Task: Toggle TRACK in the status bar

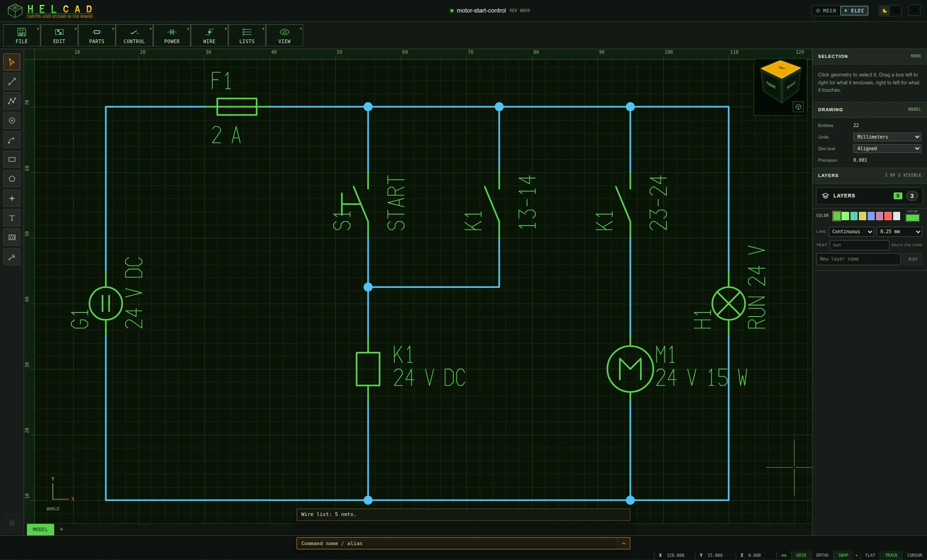Action: [x=891, y=555]
